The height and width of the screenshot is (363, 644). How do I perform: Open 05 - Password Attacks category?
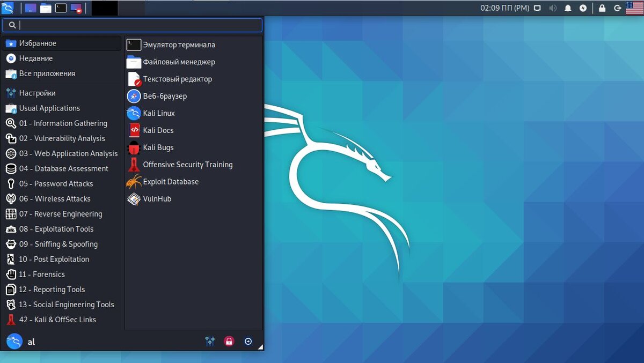click(62, 183)
